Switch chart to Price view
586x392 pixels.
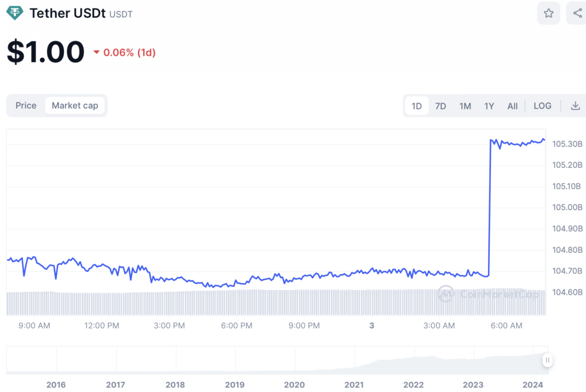(x=26, y=106)
